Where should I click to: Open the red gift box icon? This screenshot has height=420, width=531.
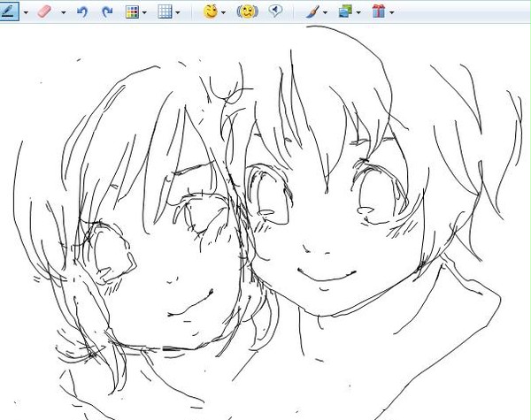pyautogui.click(x=379, y=11)
